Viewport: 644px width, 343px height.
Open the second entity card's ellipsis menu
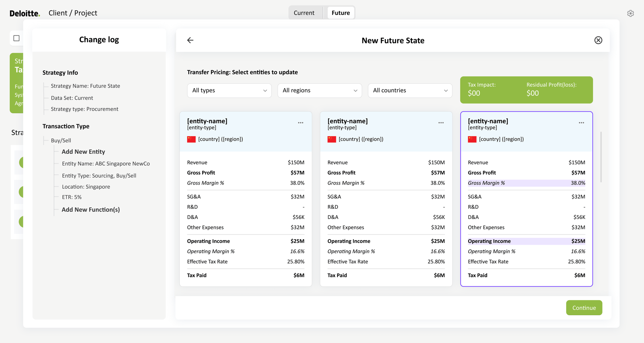[x=441, y=123]
